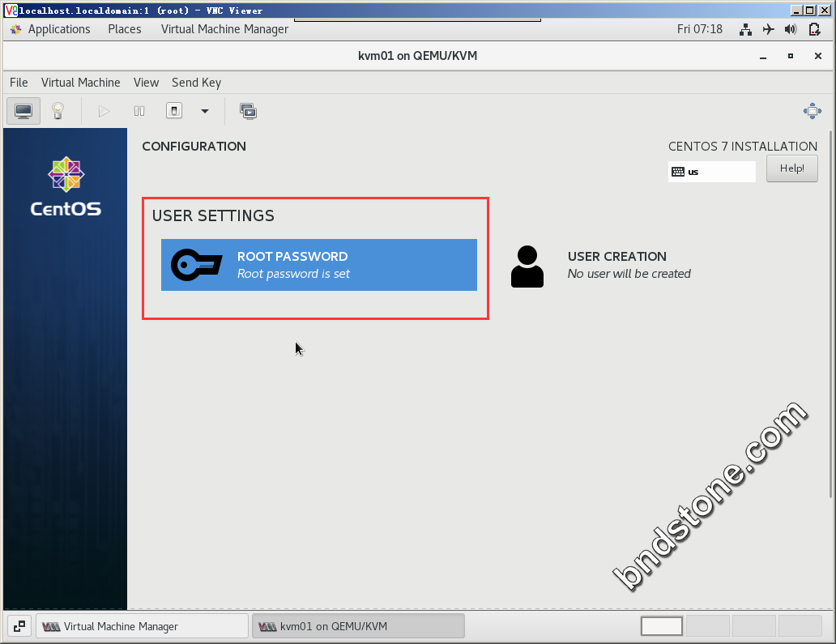Click the 'Root password is set' text

tap(293, 274)
